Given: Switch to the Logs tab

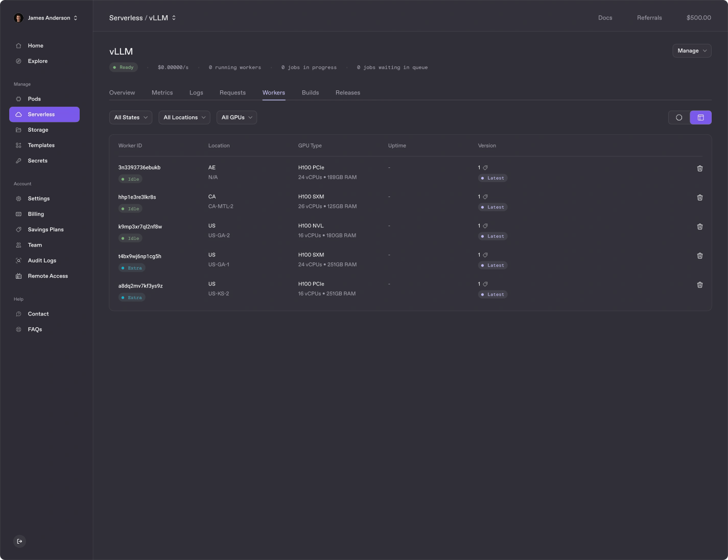Looking at the screenshot, I should [x=196, y=93].
